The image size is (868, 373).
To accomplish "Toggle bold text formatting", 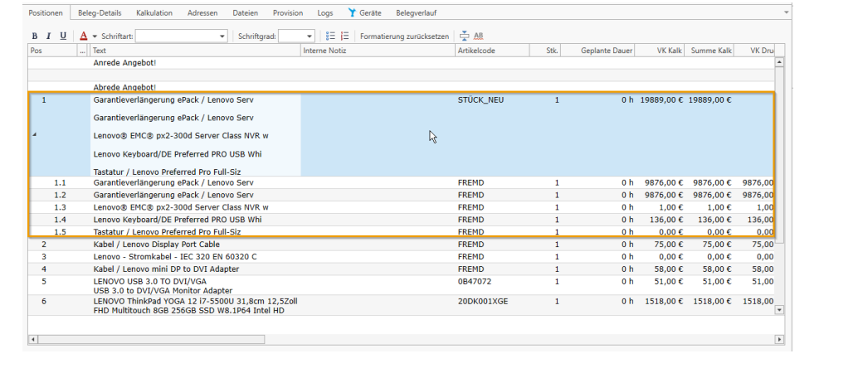I will [x=35, y=36].
